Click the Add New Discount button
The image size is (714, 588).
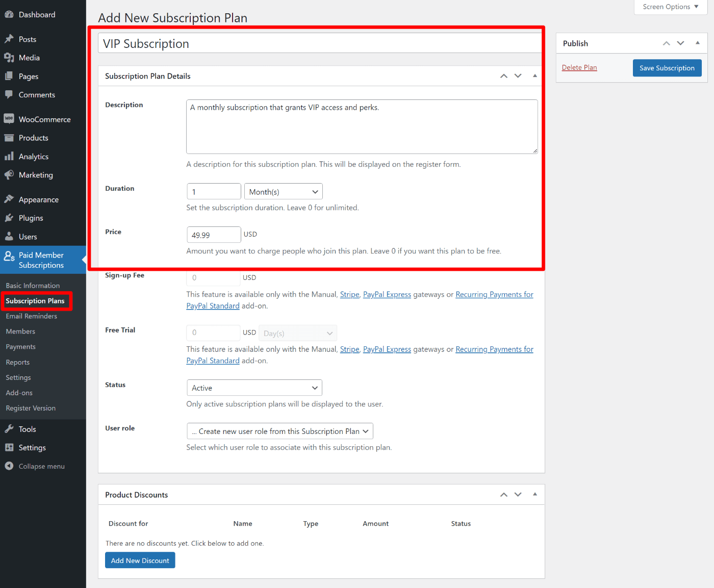140,560
